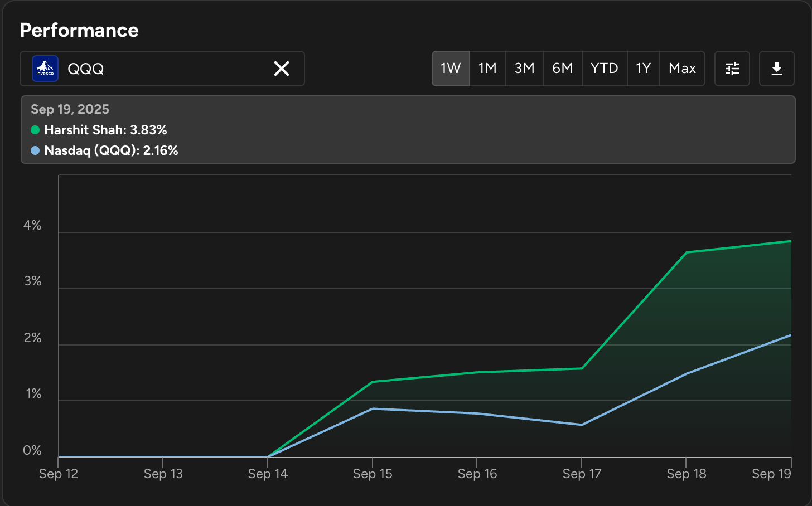The width and height of the screenshot is (812, 506).
Task: Click the Sep 12 axis label
Action: [59, 474]
